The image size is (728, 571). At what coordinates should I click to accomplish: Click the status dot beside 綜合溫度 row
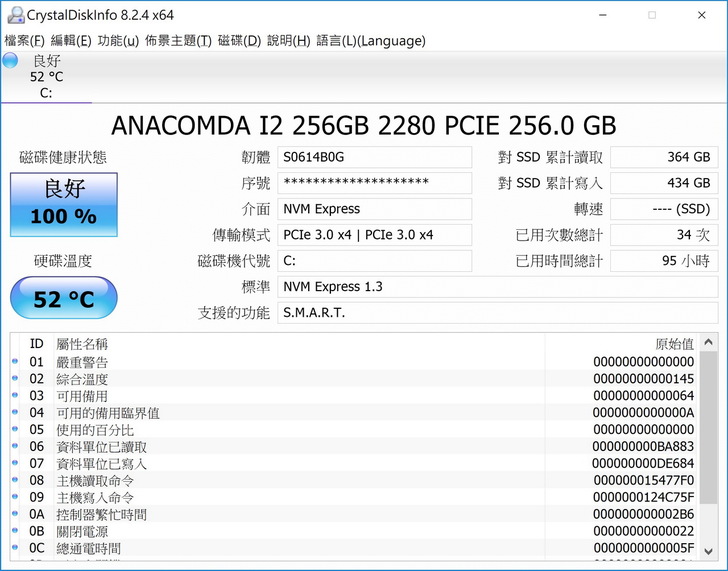(x=15, y=379)
